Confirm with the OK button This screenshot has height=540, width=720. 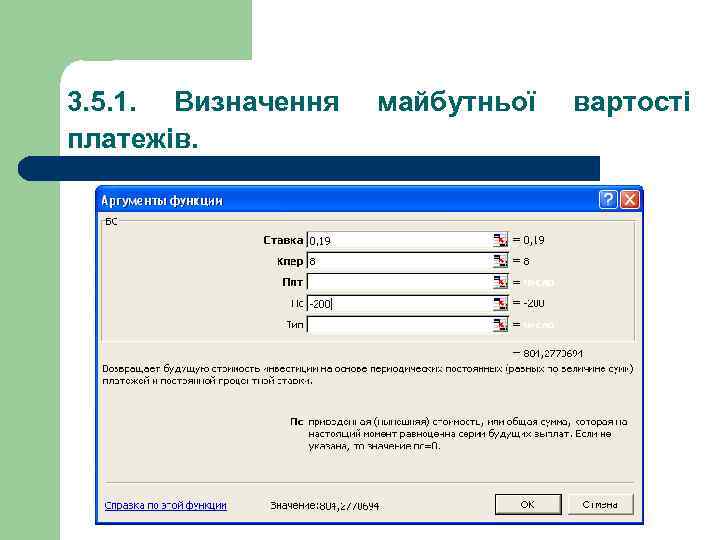528,504
